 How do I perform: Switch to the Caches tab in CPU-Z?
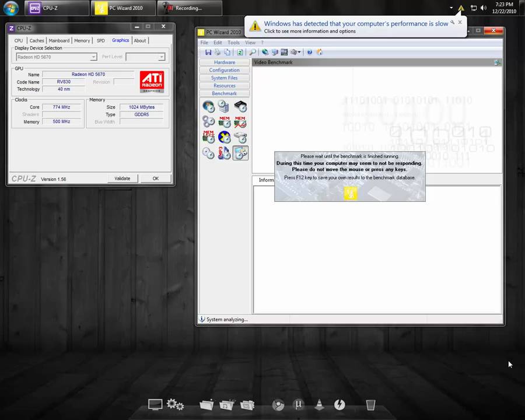tap(37, 40)
